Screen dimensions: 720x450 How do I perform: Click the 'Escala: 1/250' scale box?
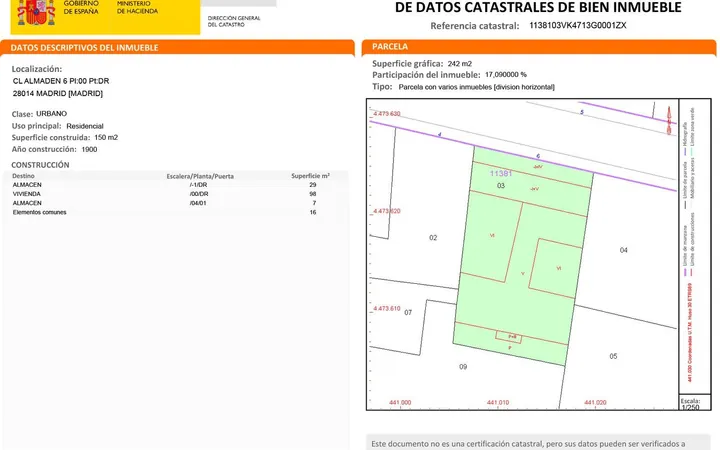[x=695, y=402]
